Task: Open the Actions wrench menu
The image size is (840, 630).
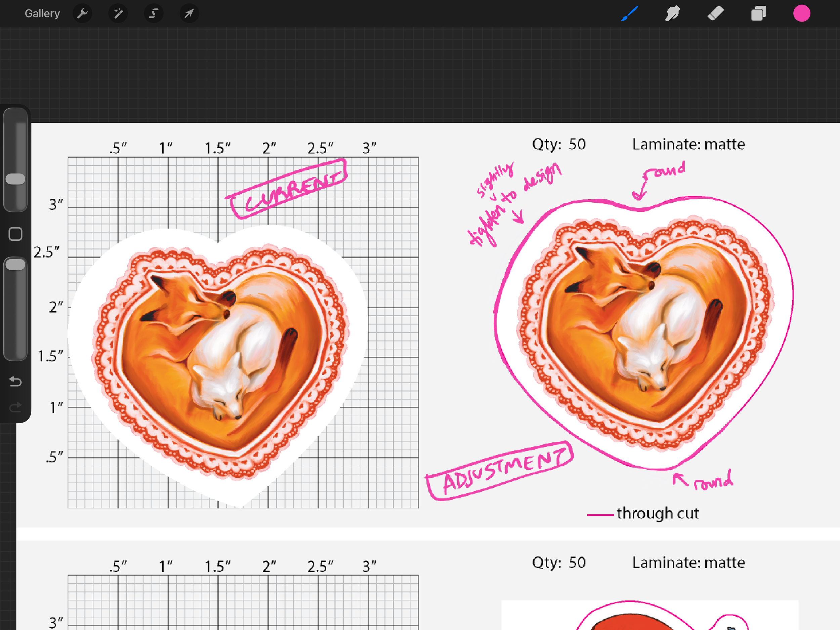Action: click(x=82, y=14)
